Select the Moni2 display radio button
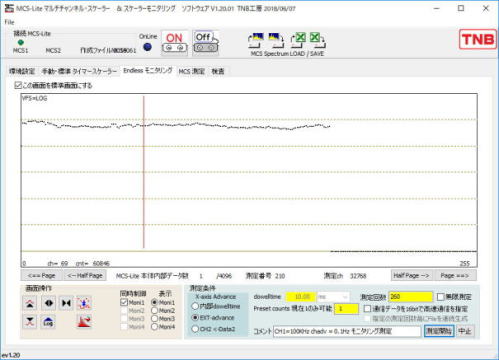This screenshot has width=499, height=360. [x=154, y=310]
